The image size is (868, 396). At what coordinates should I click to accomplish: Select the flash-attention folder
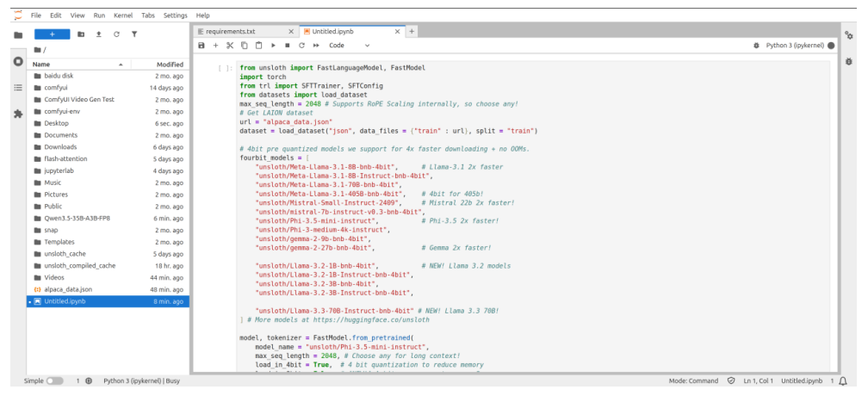(x=108, y=158)
